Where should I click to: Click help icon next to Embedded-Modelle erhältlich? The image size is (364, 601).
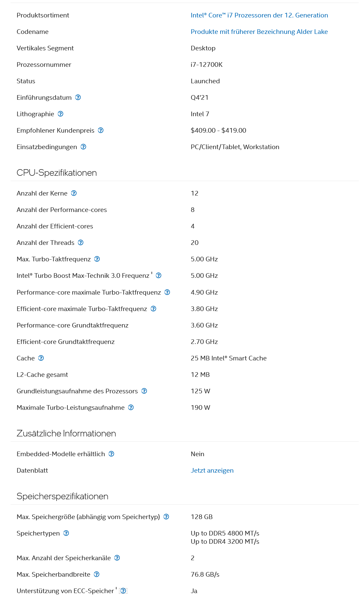[111, 454]
